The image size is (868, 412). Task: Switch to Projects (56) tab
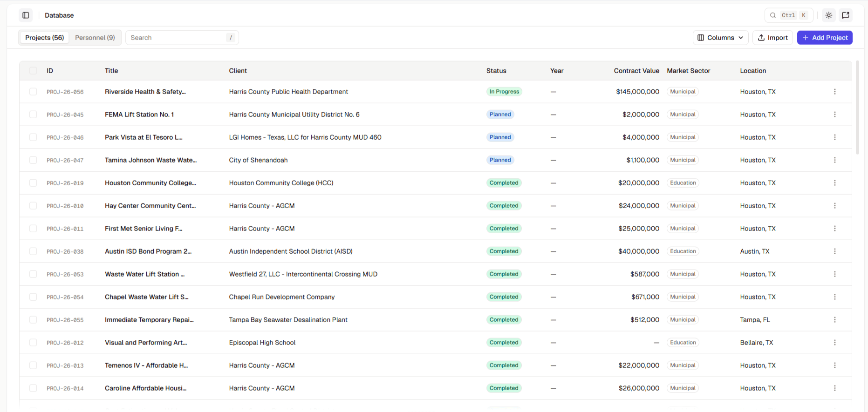click(45, 38)
